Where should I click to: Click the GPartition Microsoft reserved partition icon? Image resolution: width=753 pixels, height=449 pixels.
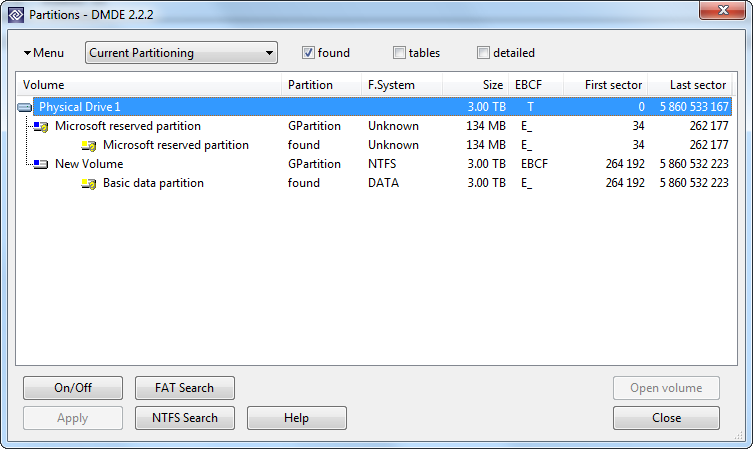click(x=41, y=126)
